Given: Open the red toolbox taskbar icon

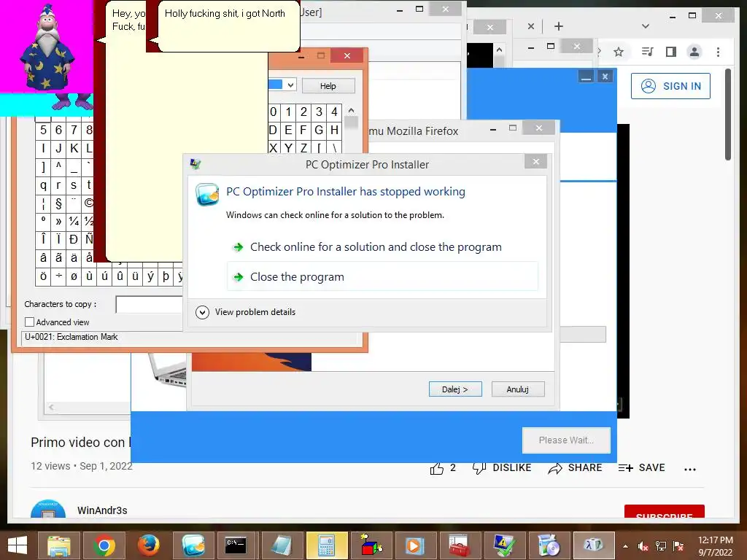Looking at the screenshot, I should point(460,545).
